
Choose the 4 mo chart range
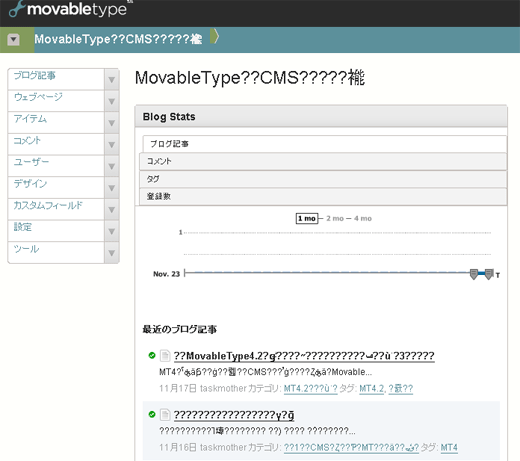tap(363, 219)
